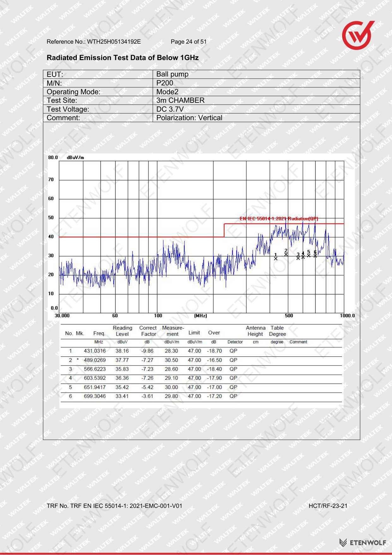Click the 'Correct Factor' column header
Screen dimensions: 392x555
pos(148,331)
